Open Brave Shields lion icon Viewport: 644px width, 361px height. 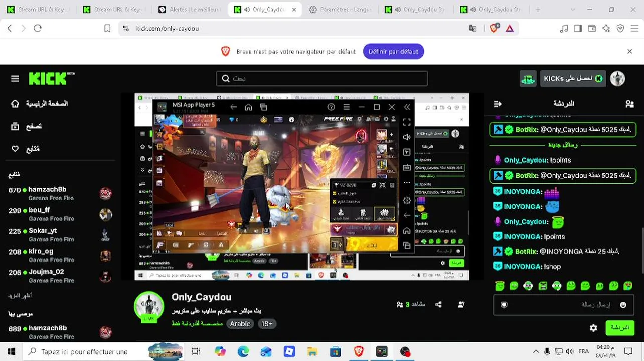(x=494, y=29)
